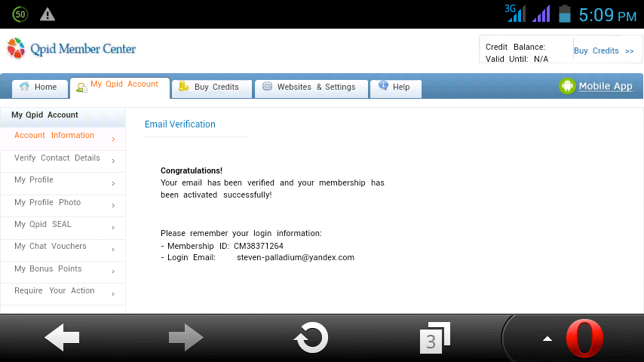The width and height of the screenshot is (644, 362).
Task: Open Require Your Action in sidebar
Action: (x=63, y=294)
